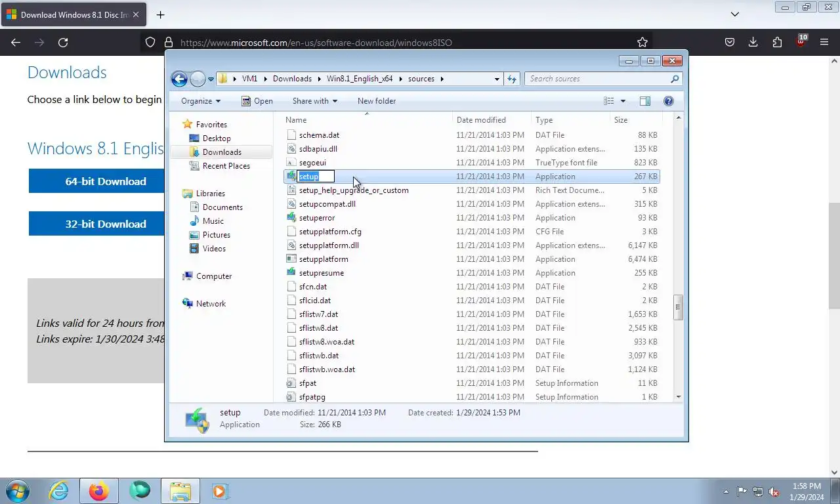
Task: Select setup_help_upgrade_or_custom file
Action: [354, 190]
